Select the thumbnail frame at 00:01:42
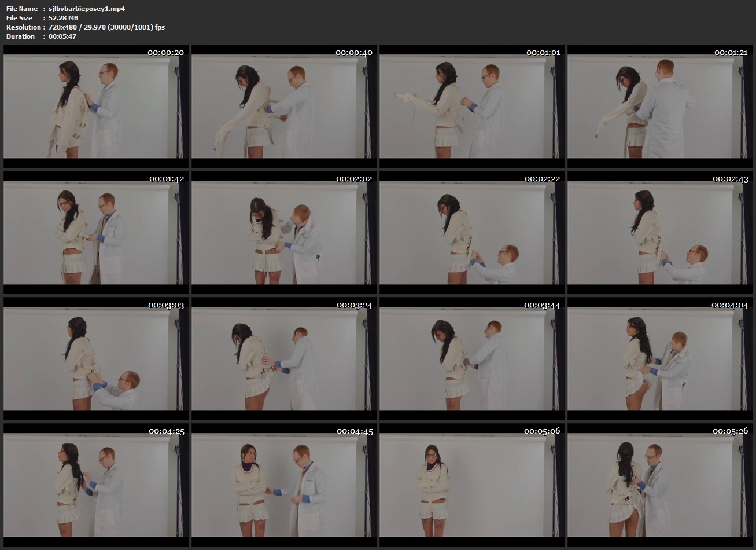 click(x=96, y=233)
